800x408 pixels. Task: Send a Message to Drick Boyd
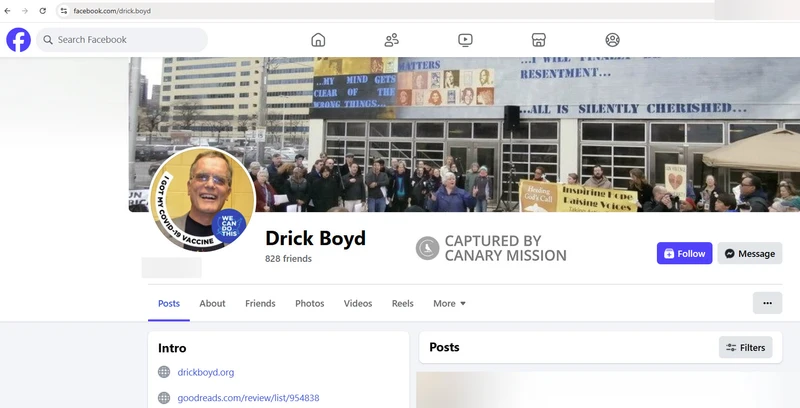[749, 253]
